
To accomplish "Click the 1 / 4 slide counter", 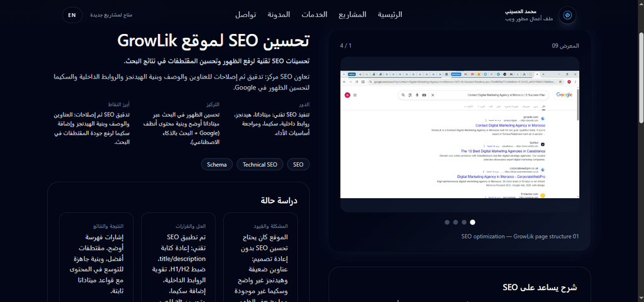I will (346, 46).
